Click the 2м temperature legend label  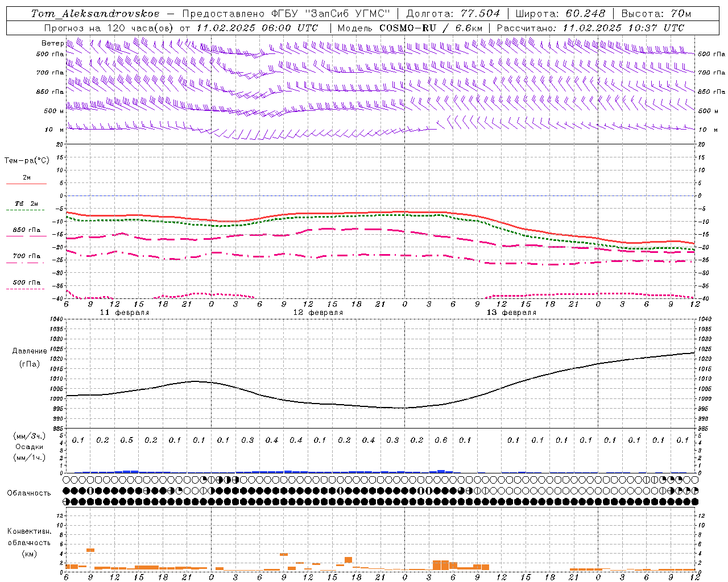(x=27, y=178)
